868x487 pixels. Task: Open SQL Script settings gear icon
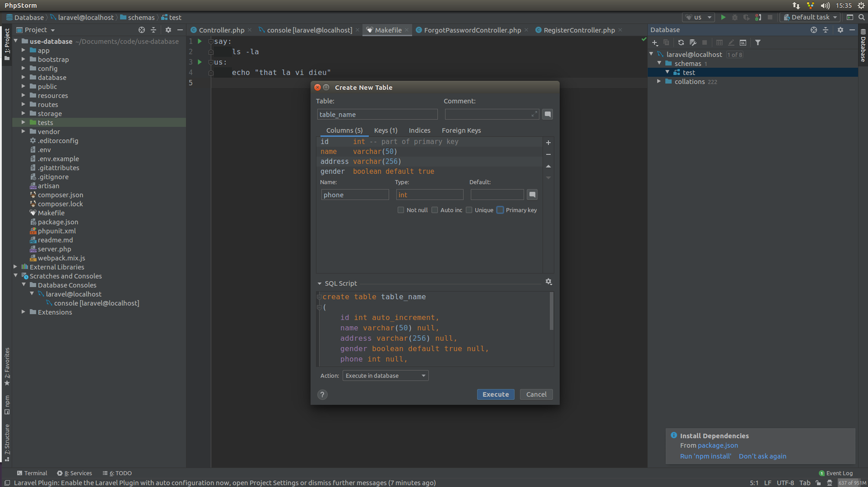549,282
